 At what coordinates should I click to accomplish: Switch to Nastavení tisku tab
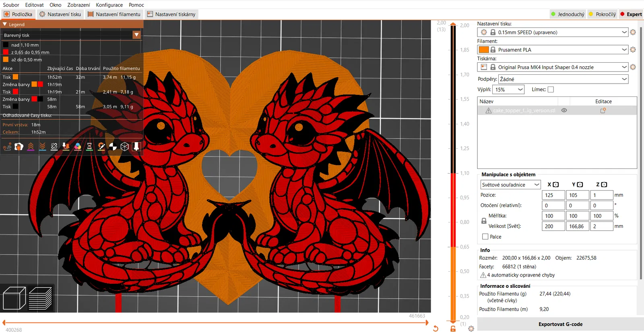tap(60, 14)
